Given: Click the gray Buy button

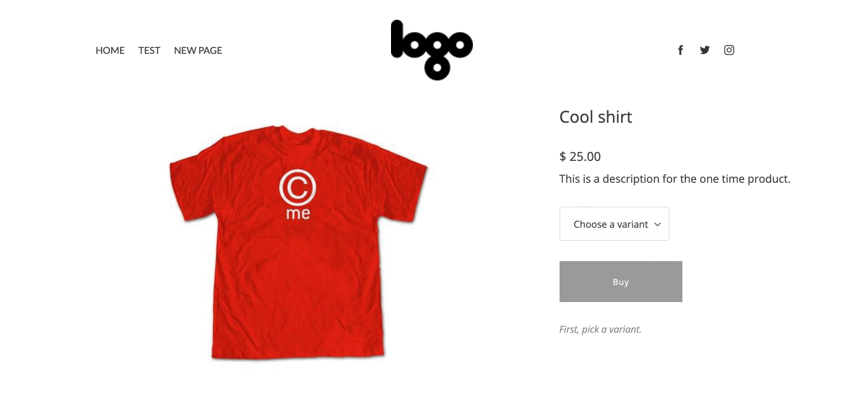Looking at the screenshot, I should [621, 282].
